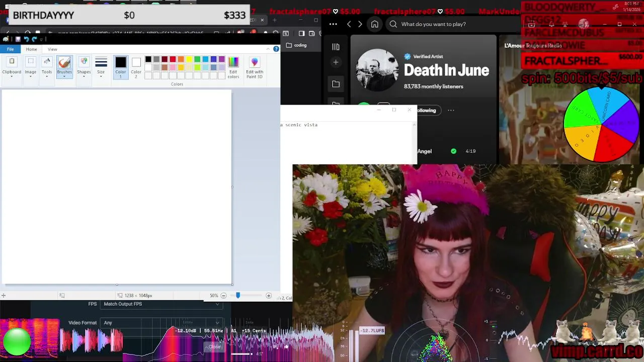This screenshot has height=362, width=644.
Task: Pick the black color swatch
Action: pos(148,59)
